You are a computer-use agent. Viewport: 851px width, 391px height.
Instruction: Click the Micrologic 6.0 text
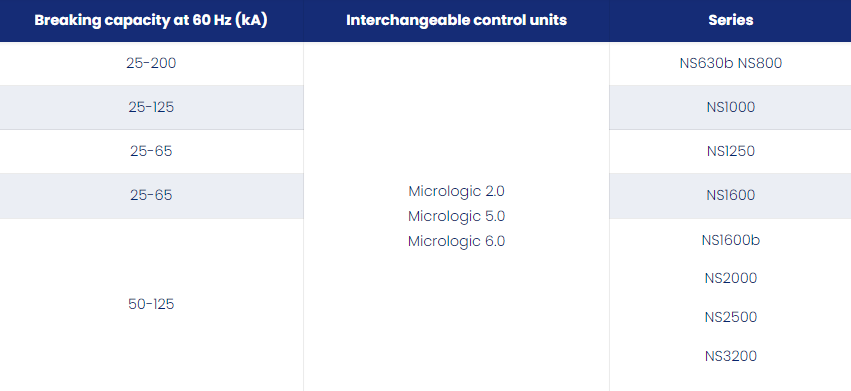point(456,241)
